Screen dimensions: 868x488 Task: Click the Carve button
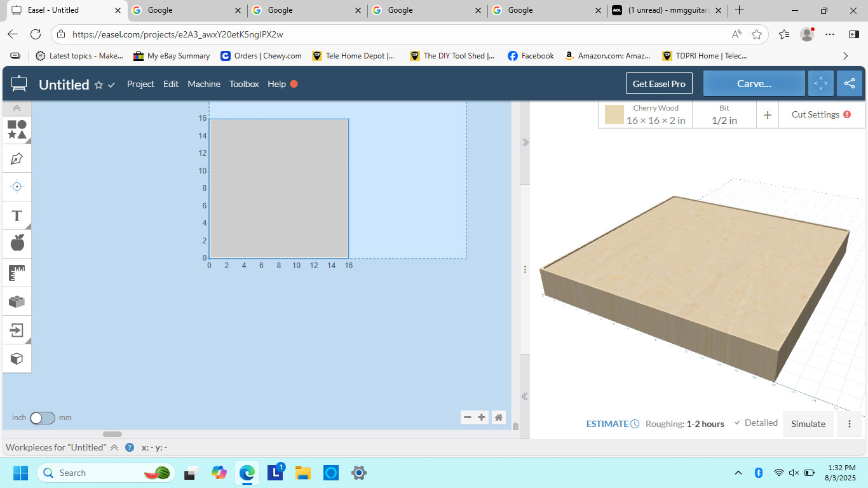pos(754,84)
